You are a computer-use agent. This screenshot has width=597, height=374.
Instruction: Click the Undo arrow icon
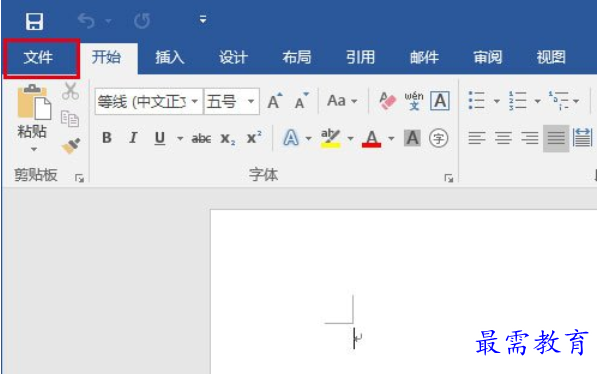point(86,21)
